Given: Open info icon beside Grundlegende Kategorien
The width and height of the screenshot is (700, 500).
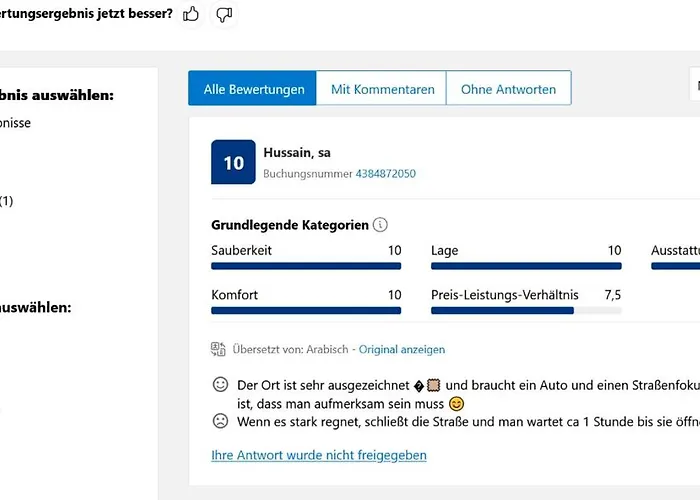Looking at the screenshot, I should tap(380, 225).
